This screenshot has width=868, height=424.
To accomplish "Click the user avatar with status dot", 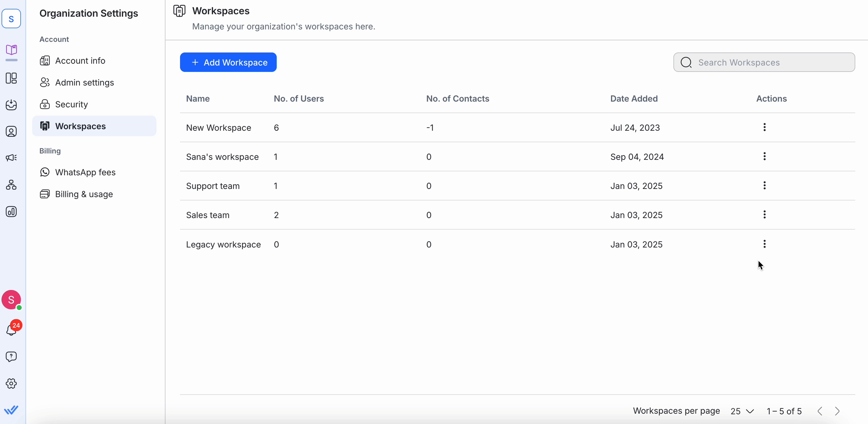I will 11,300.
